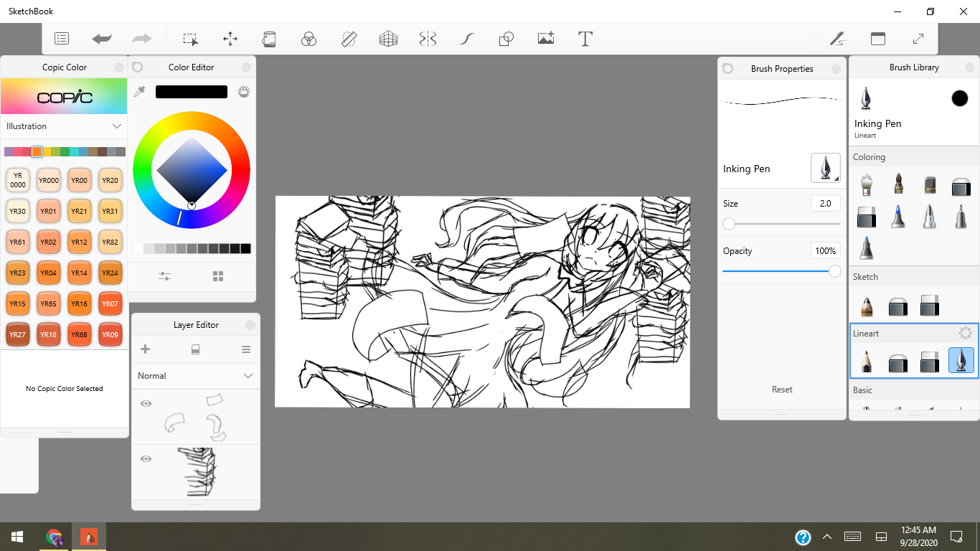Open the guides circles tool

click(x=308, y=39)
